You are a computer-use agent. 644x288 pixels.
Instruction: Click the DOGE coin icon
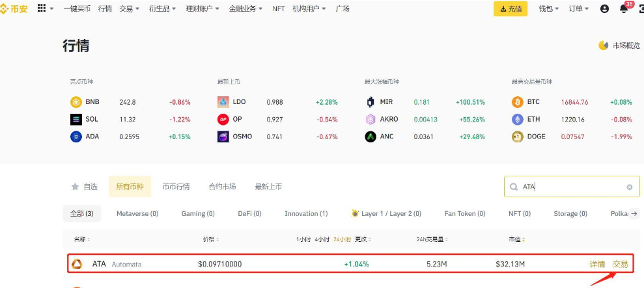(518, 137)
